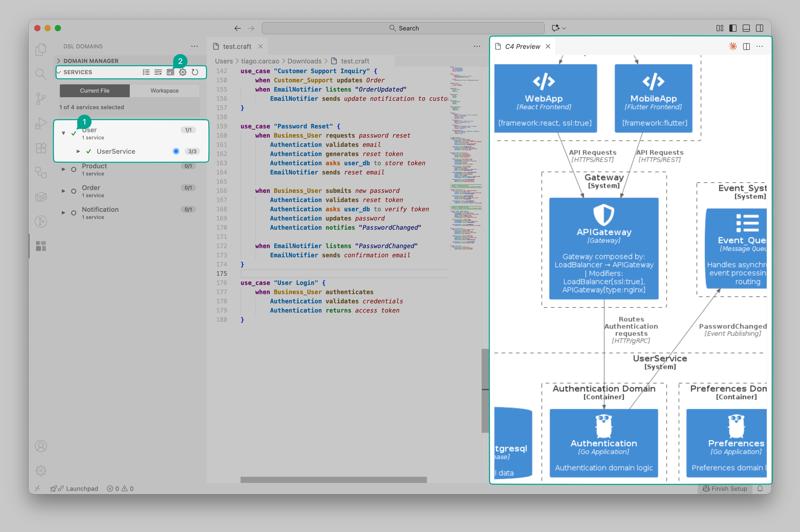Open the Source Control sidebar icon
This screenshot has width=800, height=532.
pyautogui.click(x=41, y=98)
